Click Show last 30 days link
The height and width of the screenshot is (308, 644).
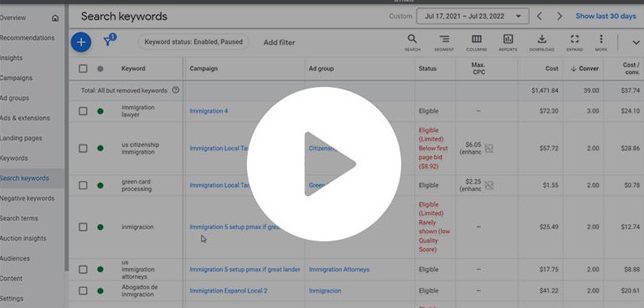606,16
